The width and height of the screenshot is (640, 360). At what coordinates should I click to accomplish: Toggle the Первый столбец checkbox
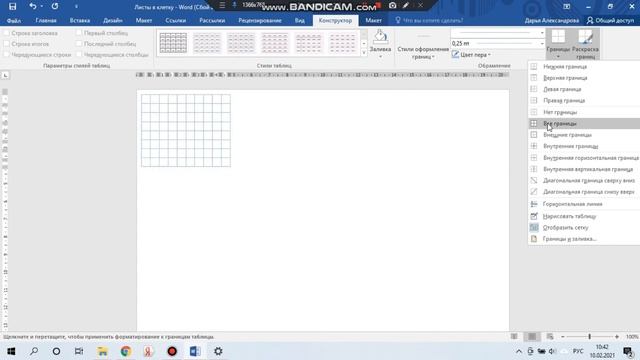click(79, 33)
